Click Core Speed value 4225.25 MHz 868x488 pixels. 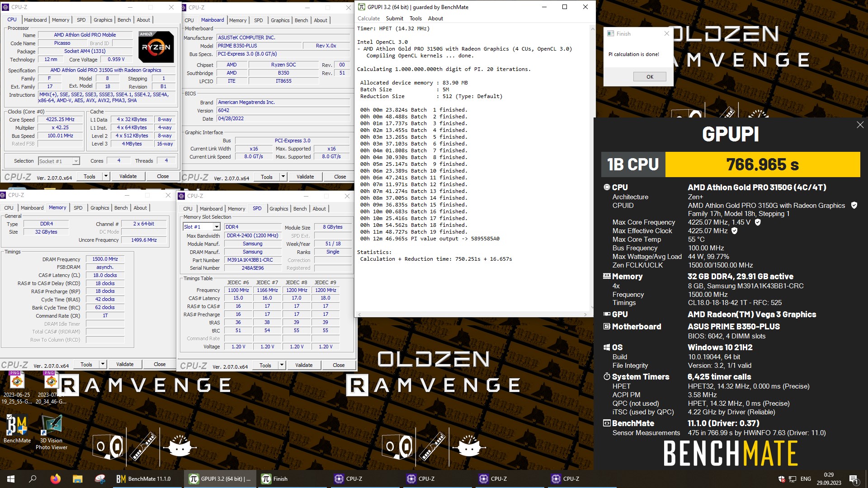click(60, 120)
